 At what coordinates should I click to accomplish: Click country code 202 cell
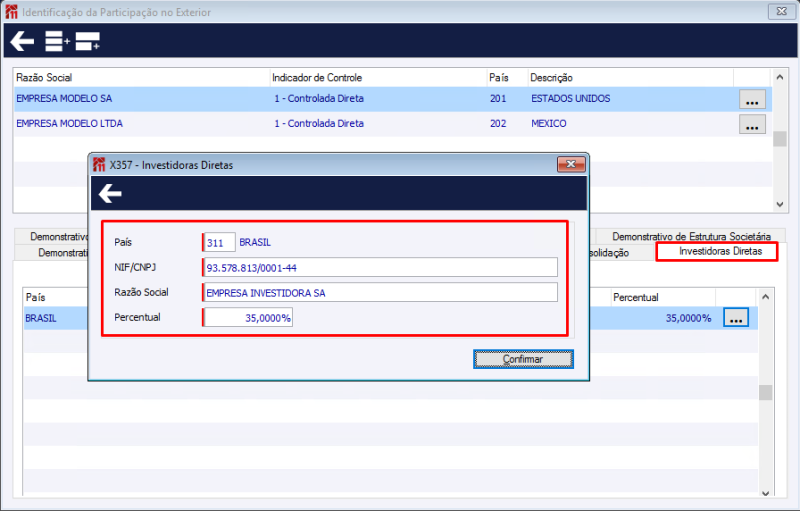[x=498, y=123]
